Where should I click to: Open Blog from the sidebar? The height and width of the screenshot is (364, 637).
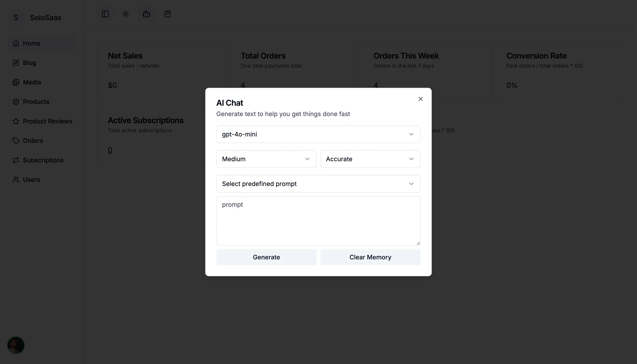[42, 63]
